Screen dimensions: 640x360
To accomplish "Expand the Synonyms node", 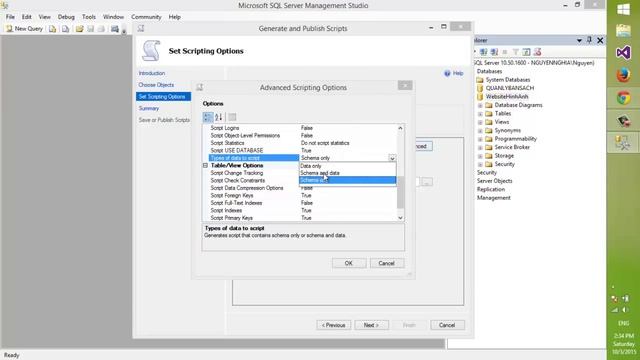I will 480,131.
